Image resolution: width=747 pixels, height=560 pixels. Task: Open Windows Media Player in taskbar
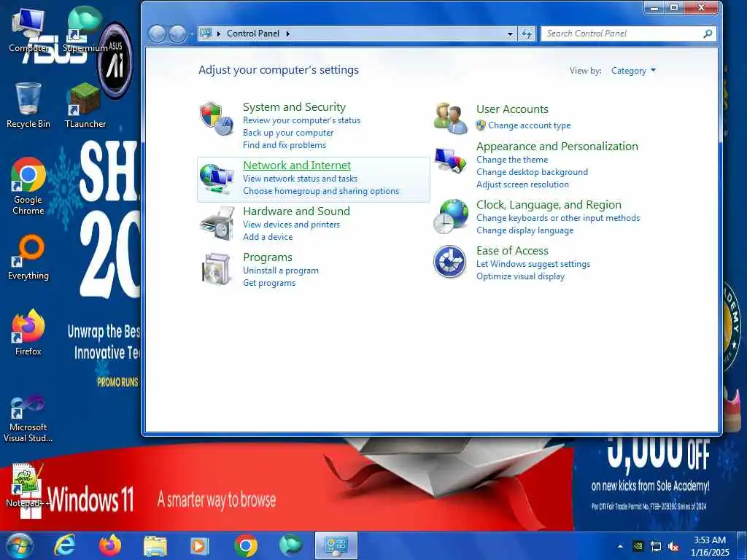pos(199,545)
